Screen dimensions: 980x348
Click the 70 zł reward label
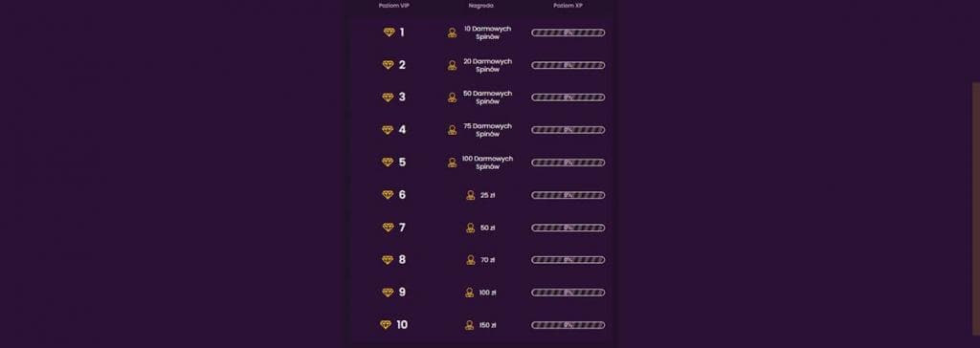click(x=488, y=260)
